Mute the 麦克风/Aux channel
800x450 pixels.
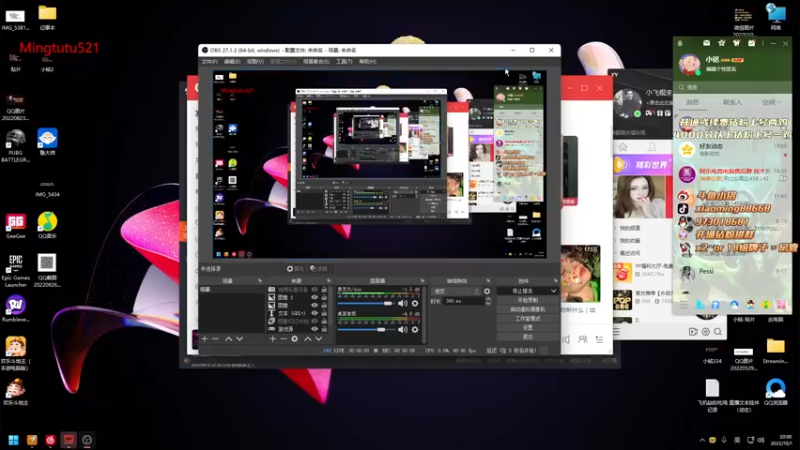coord(403,304)
